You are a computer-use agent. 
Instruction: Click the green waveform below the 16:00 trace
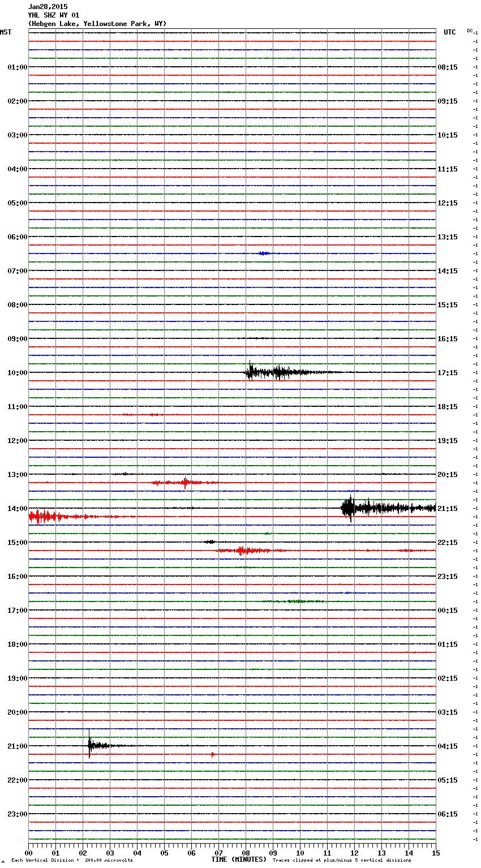(295, 601)
